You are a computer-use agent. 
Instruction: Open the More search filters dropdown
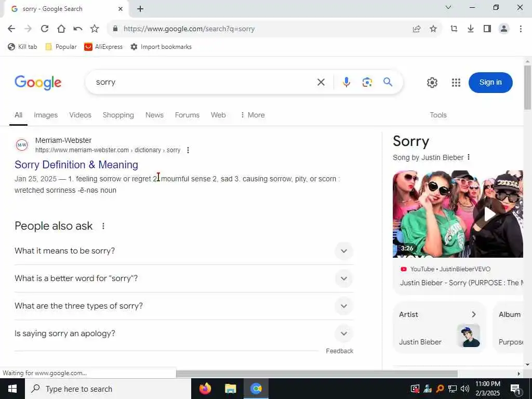[252, 115]
